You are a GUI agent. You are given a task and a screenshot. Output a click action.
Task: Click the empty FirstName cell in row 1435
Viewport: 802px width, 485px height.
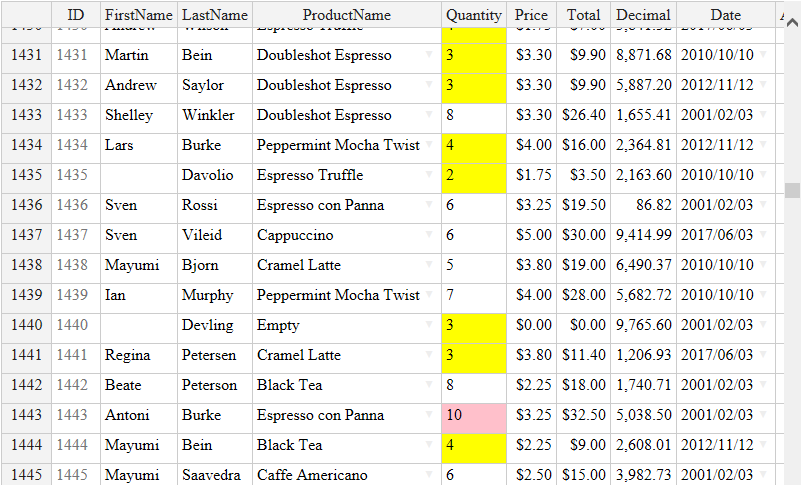(x=139, y=175)
